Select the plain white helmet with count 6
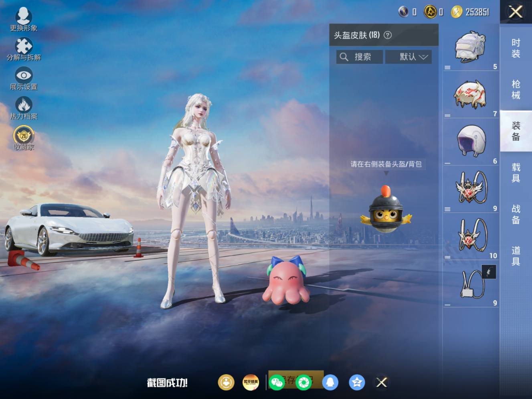Image resolution: width=532 pixels, height=399 pixels. point(471,142)
